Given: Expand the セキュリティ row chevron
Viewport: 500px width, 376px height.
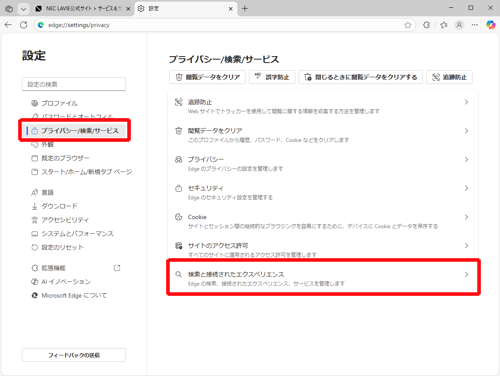Looking at the screenshot, I should point(466,188).
